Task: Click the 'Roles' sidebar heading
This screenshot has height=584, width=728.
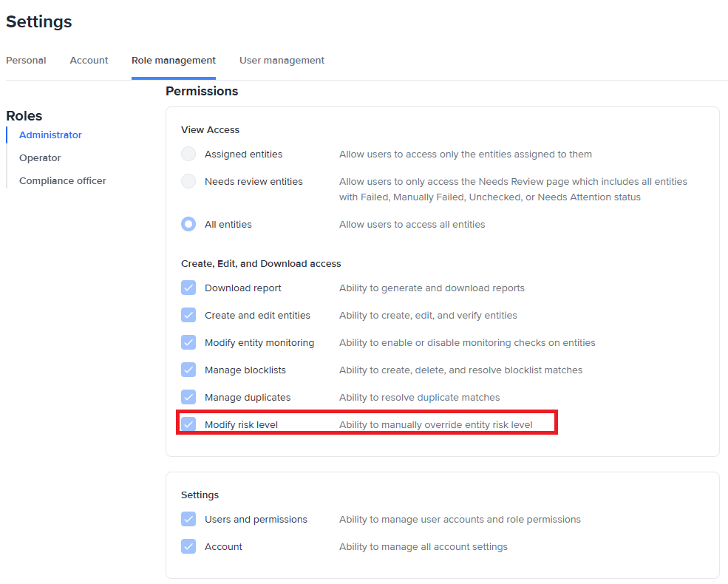Action: (24, 115)
